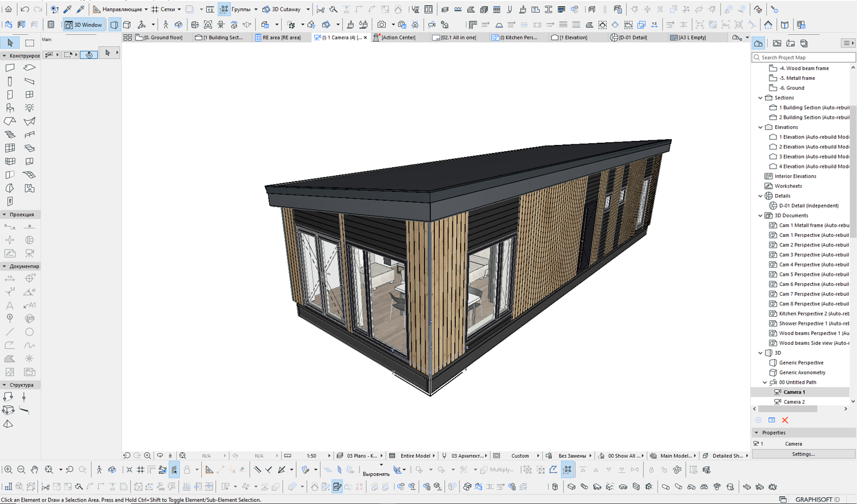Click the Home icon in the top toolbar
The image size is (857, 504).
(x=9, y=9)
